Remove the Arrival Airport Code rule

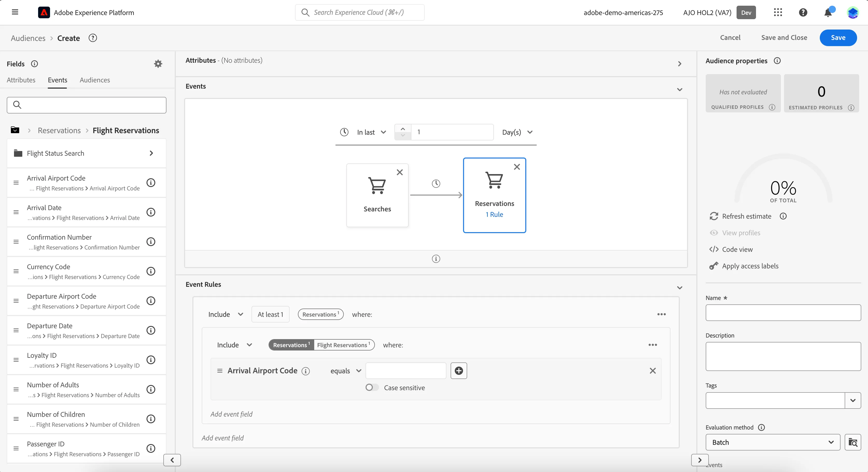(653, 371)
